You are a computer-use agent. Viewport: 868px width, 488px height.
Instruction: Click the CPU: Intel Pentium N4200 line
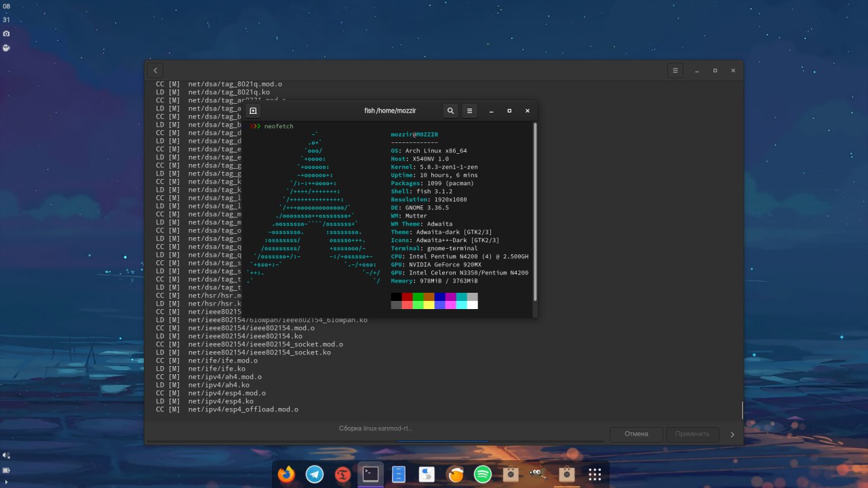pyautogui.click(x=460, y=257)
